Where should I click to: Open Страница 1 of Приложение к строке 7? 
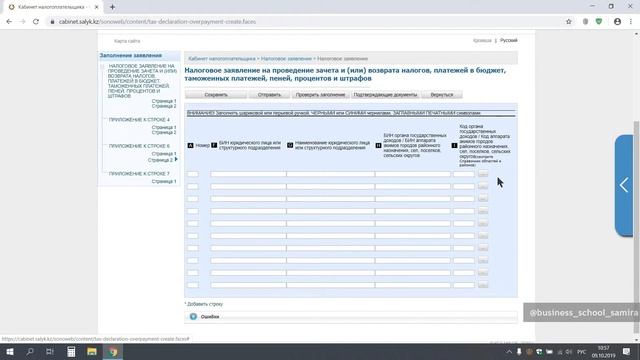164,182
